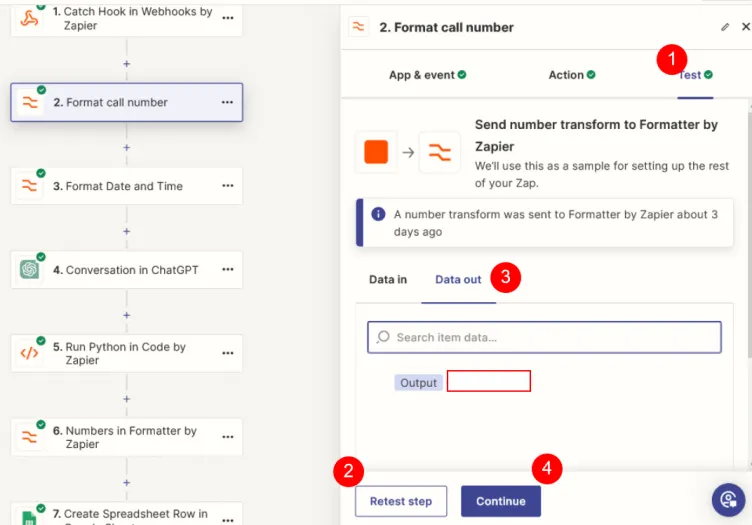Open the help chat bubble button
The height and width of the screenshot is (525, 752).
tap(728, 500)
